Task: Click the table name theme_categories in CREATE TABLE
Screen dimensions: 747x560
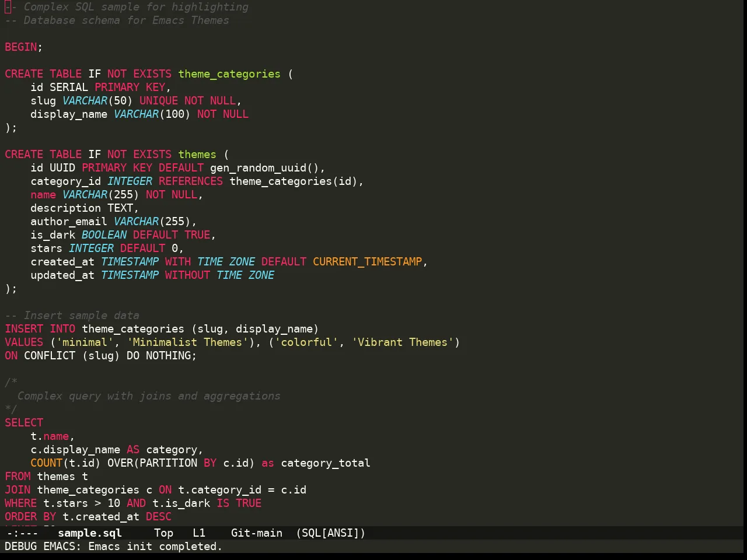Action: click(229, 74)
